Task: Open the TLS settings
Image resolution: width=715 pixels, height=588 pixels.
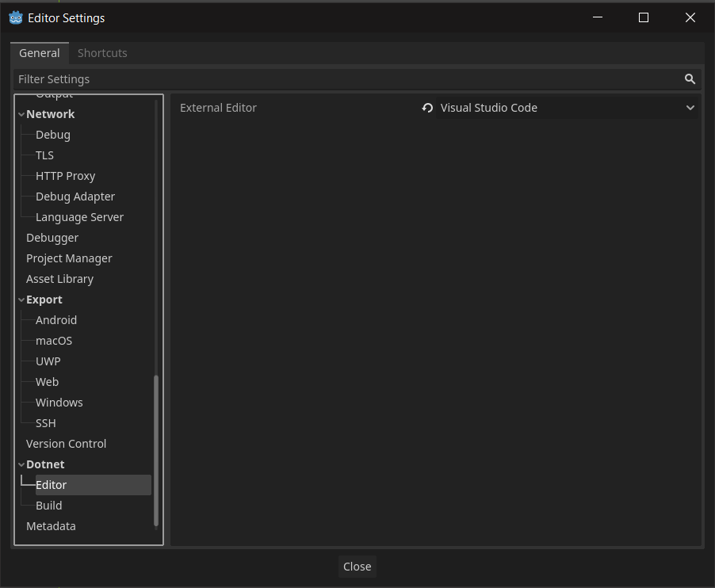Action: click(x=44, y=155)
